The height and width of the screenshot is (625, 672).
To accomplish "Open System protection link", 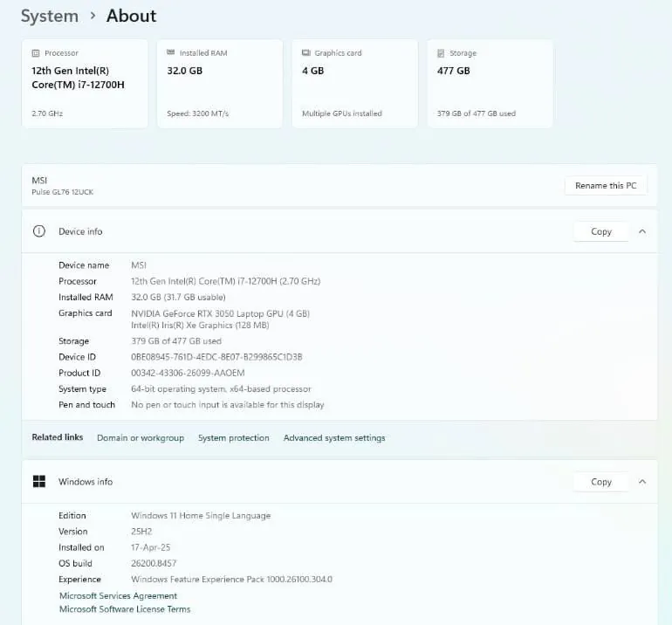I will tap(234, 437).
